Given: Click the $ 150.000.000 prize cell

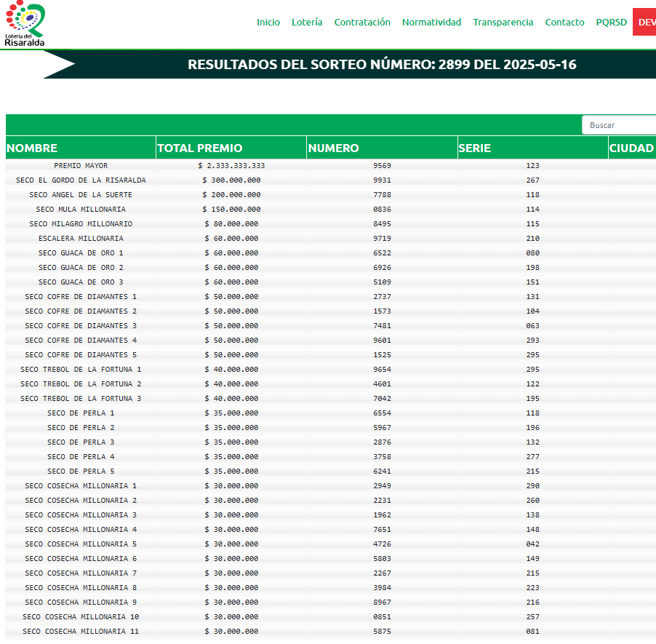Looking at the screenshot, I should pyautogui.click(x=231, y=210).
